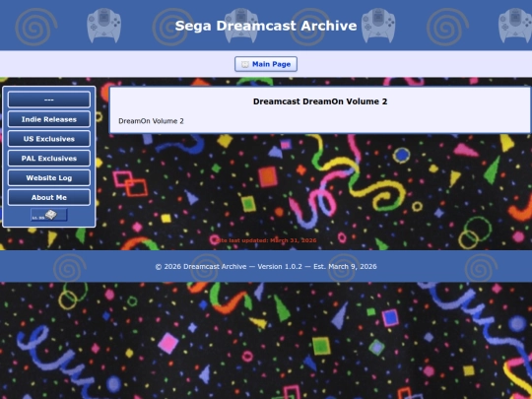The width and height of the screenshot is (532, 399).
Task: Go to US Exclusives
Action: click(49, 139)
